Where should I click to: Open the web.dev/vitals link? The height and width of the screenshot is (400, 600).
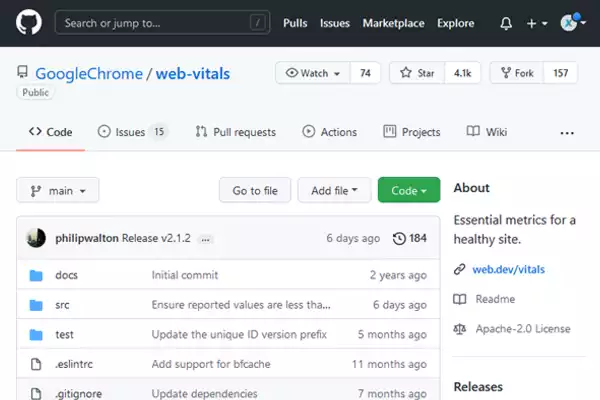point(508,269)
